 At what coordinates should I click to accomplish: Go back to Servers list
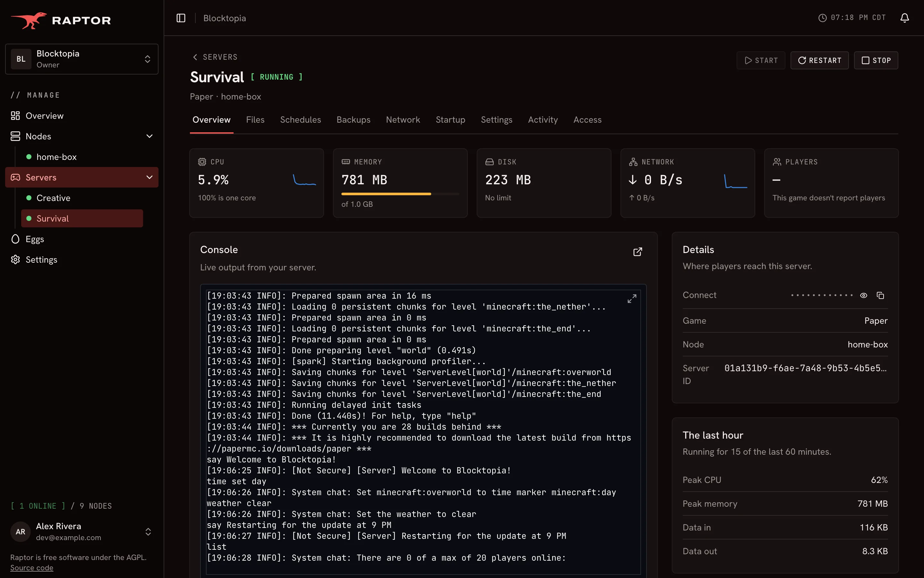point(215,57)
